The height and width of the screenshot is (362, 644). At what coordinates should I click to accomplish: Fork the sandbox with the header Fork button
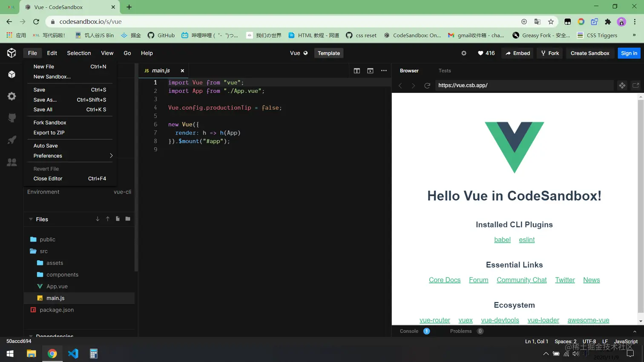(550, 53)
